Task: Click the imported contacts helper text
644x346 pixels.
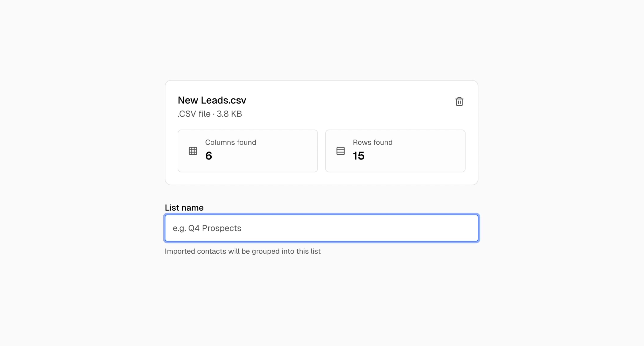Action: tap(242, 251)
